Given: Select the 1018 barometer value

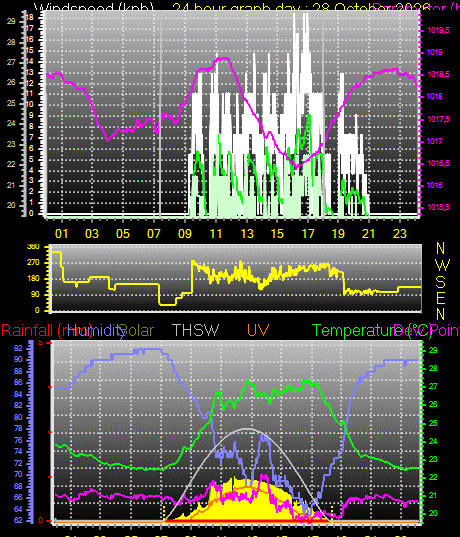Looking at the screenshot, I should click(x=434, y=97).
